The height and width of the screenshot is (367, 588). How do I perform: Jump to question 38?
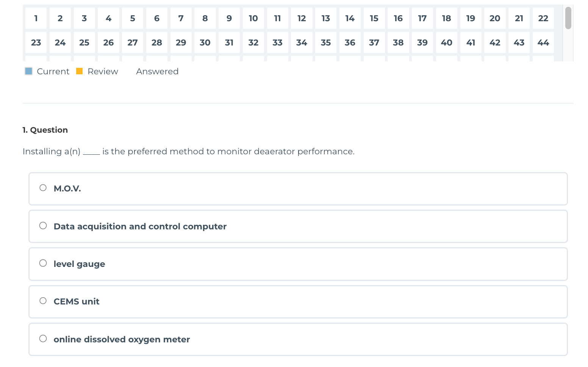click(398, 42)
